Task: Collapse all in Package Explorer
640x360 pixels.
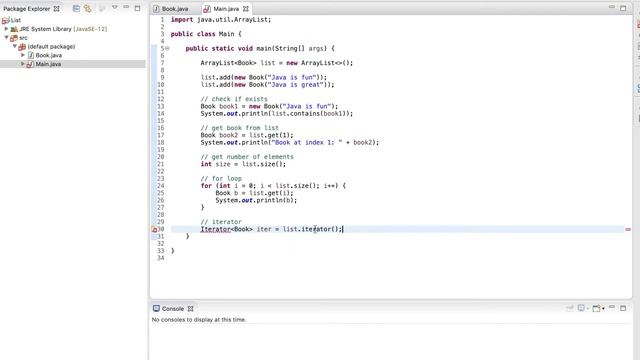Action: click(76, 8)
